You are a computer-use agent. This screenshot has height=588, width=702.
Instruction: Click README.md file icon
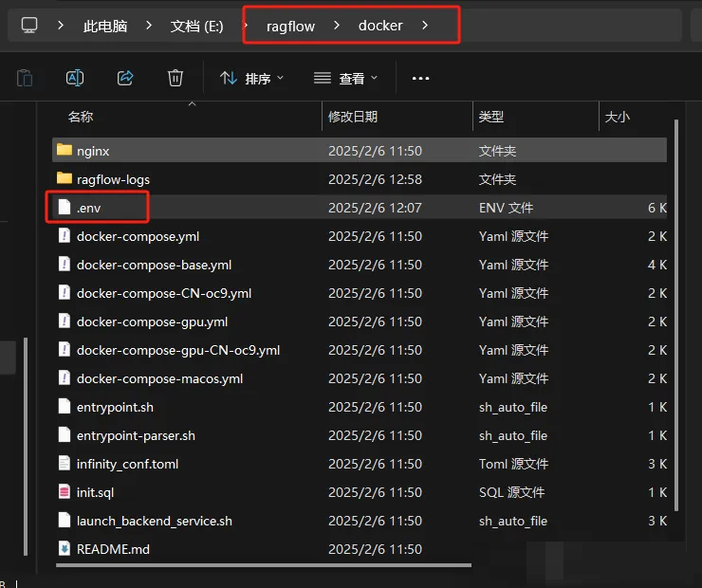tap(65, 548)
